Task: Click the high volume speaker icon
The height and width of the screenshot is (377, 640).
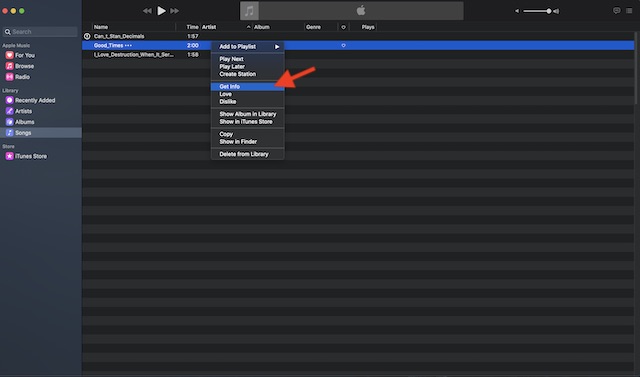Action: (556, 11)
